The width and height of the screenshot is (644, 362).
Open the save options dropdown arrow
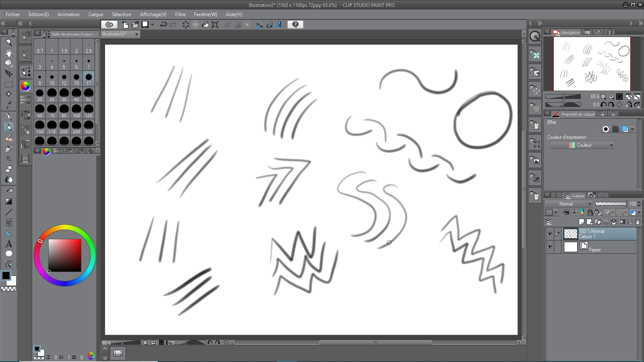(x=152, y=25)
